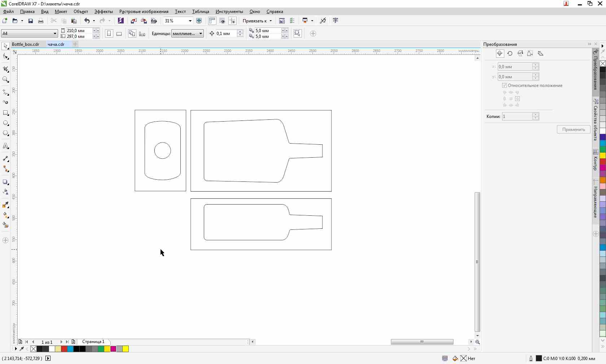Set page orientation to Landscape
The height and width of the screenshot is (364, 606).
119,34
